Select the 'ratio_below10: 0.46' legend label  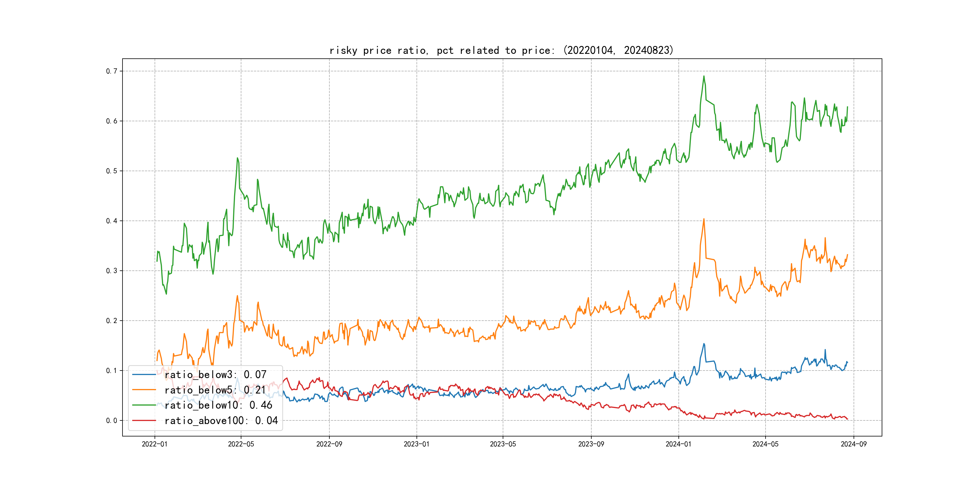pos(218,405)
